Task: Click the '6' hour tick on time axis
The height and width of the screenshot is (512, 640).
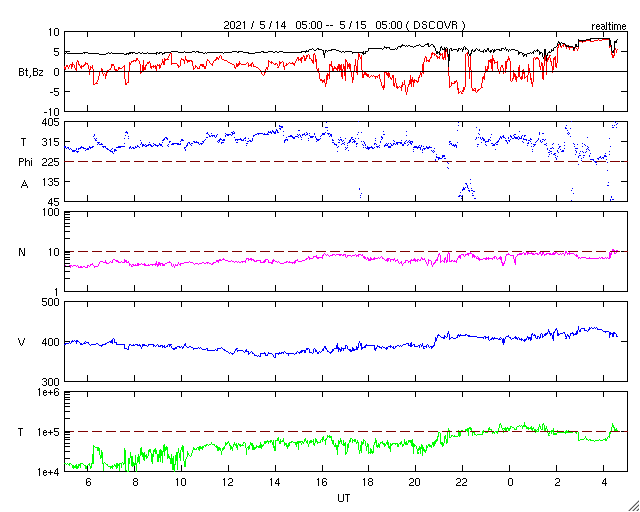Action: [x=88, y=482]
